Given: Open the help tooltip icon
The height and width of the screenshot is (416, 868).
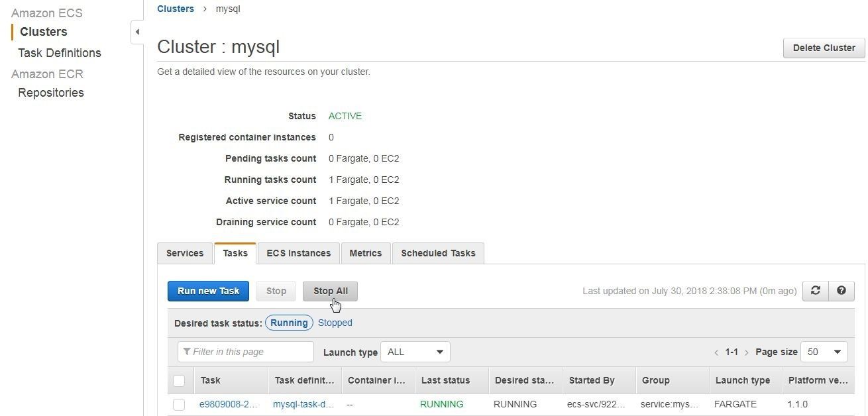Looking at the screenshot, I should point(841,290).
